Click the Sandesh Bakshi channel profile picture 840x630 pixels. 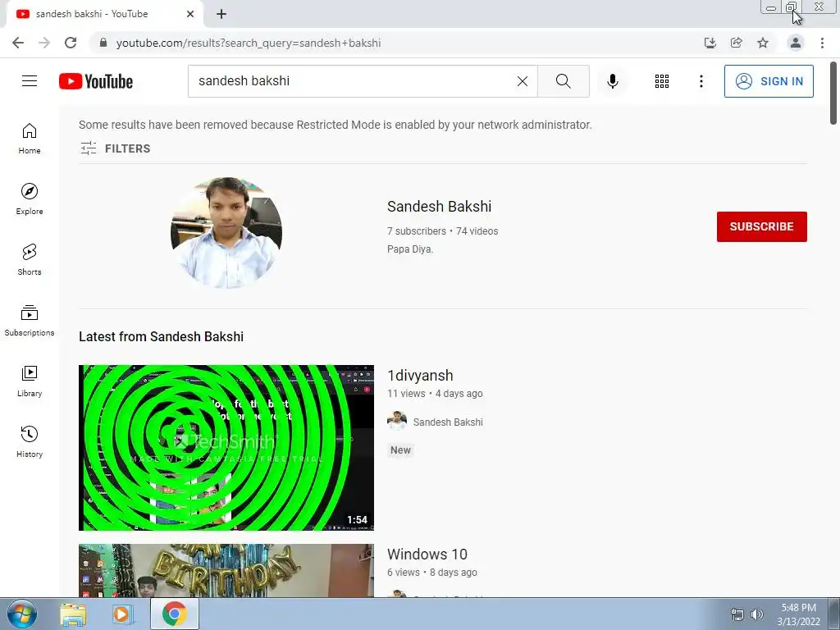226,233
